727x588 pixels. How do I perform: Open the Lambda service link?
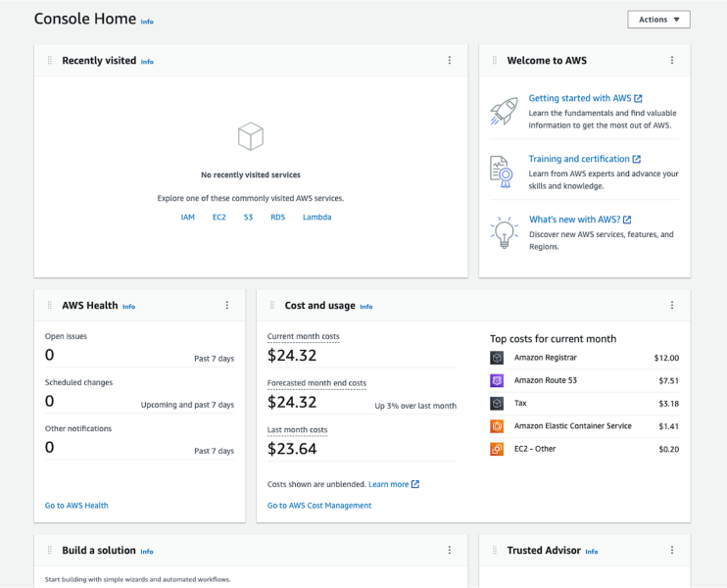(316, 217)
